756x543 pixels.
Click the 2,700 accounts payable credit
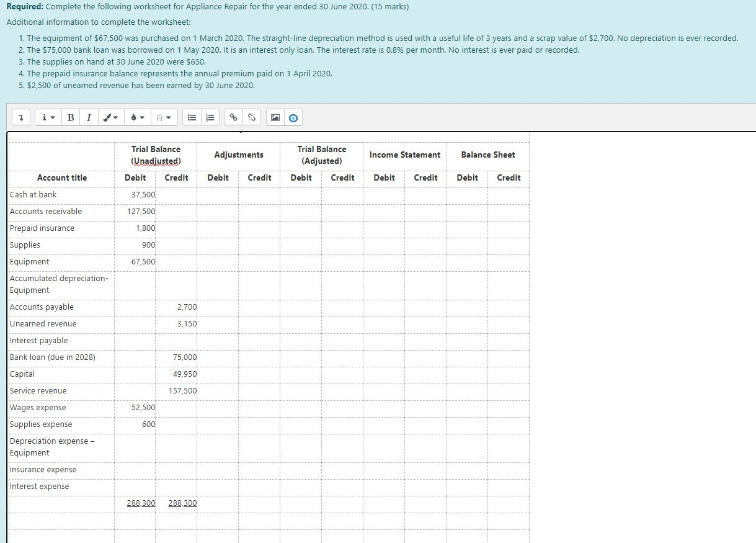click(187, 307)
